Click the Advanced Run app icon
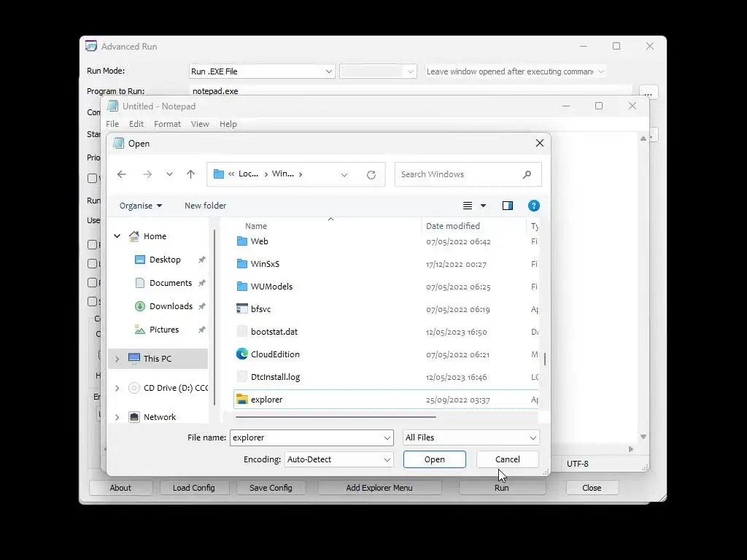Screen dimensions: 747x560 click(91, 46)
